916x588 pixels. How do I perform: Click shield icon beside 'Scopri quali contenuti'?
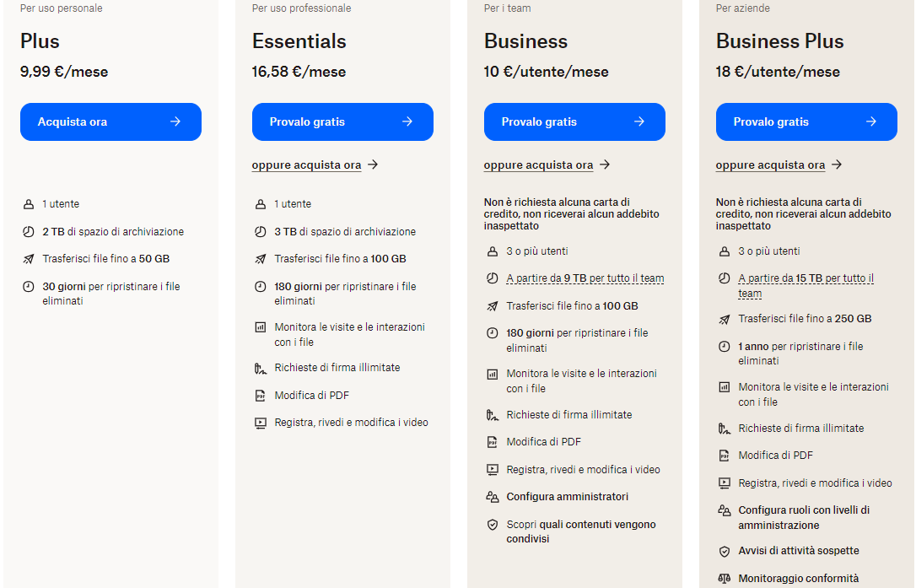tap(493, 524)
